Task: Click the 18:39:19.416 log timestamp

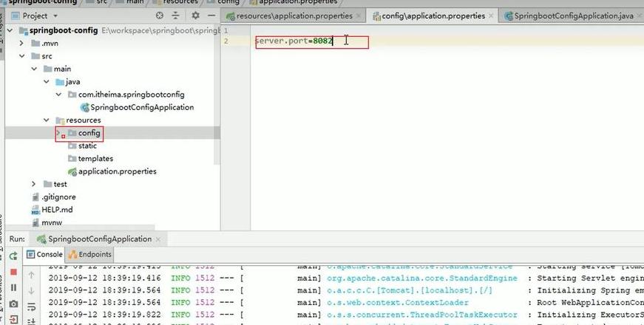Action: click(132, 278)
